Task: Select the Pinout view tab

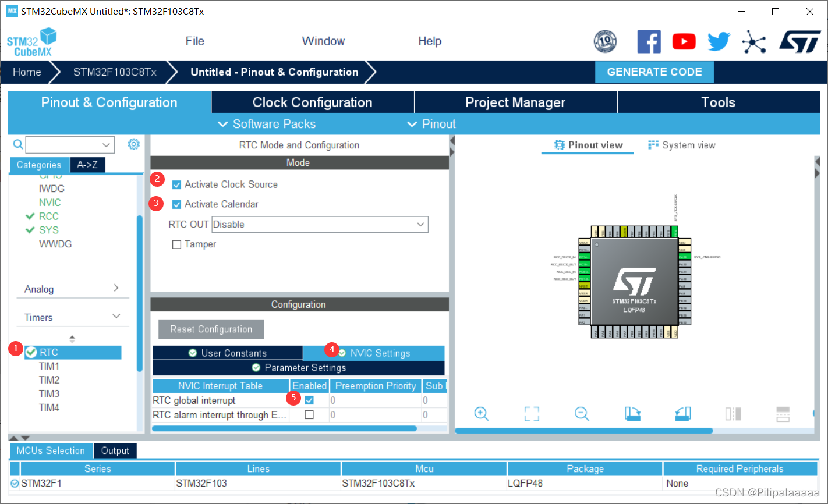Action: pos(588,145)
